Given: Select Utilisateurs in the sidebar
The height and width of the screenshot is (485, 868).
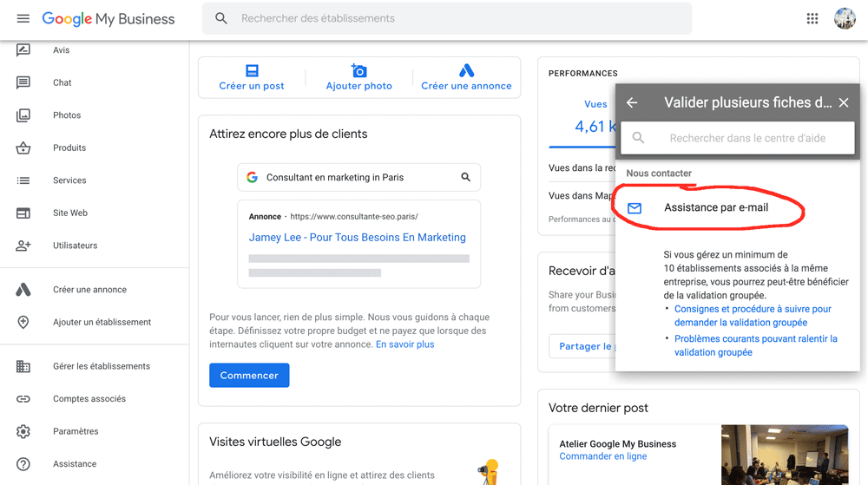Looking at the screenshot, I should (76, 246).
